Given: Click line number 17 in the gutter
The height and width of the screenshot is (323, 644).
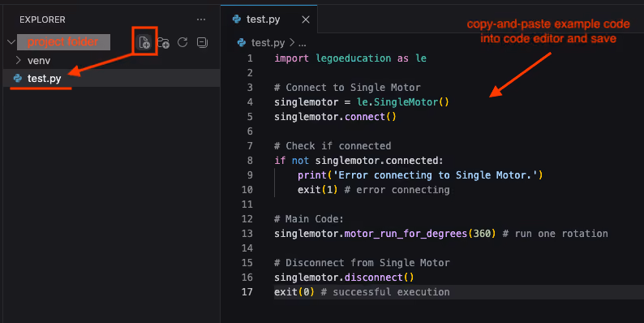Looking at the screenshot, I should 247,292.
